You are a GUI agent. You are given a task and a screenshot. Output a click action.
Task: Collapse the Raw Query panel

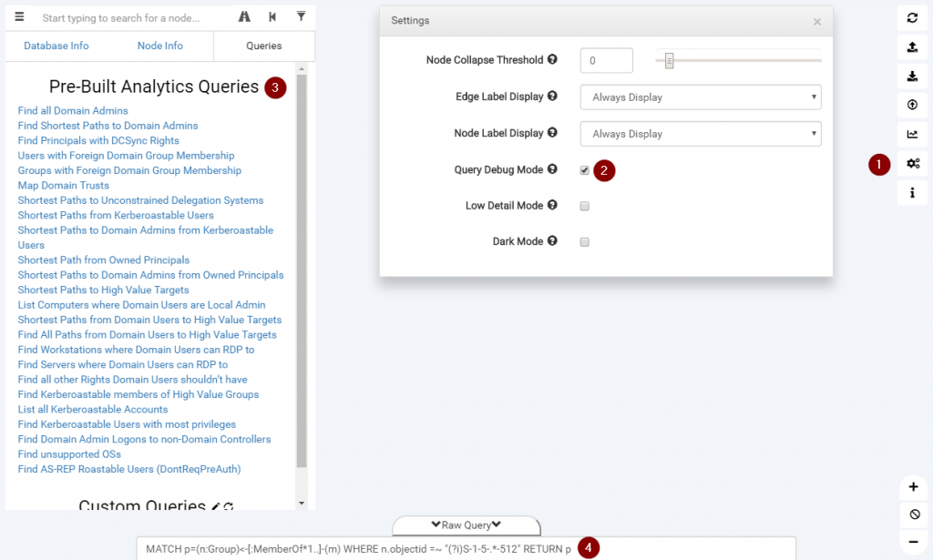[466, 525]
